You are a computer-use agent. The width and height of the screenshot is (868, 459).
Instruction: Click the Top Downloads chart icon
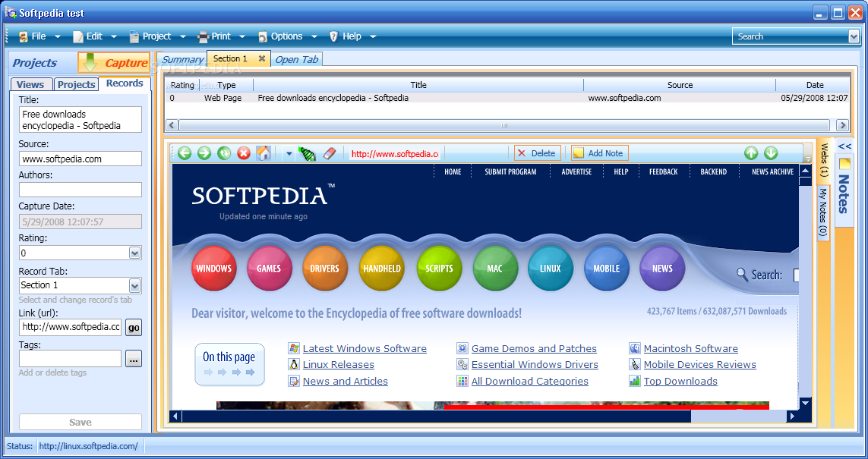[x=634, y=381]
